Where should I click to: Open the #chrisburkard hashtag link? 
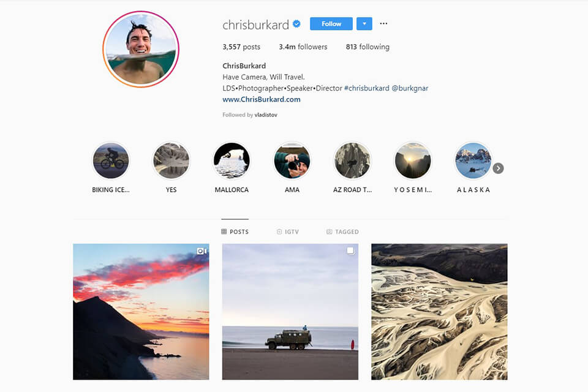pyautogui.click(x=367, y=88)
